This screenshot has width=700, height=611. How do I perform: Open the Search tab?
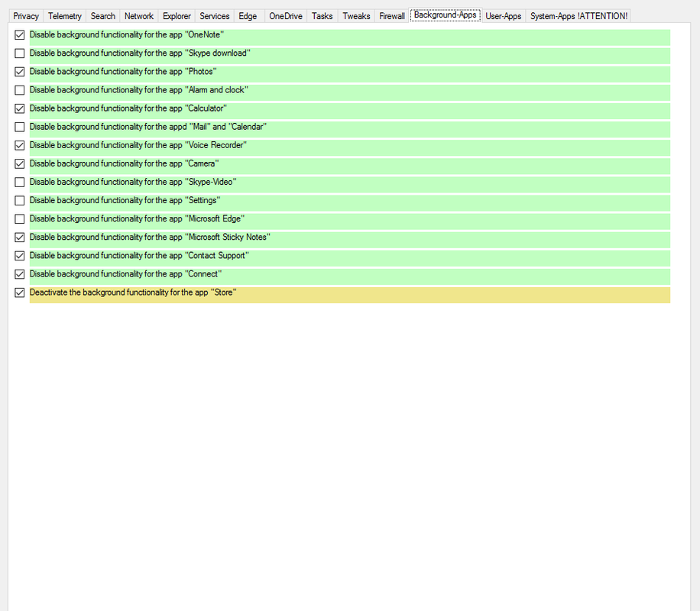pos(103,16)
